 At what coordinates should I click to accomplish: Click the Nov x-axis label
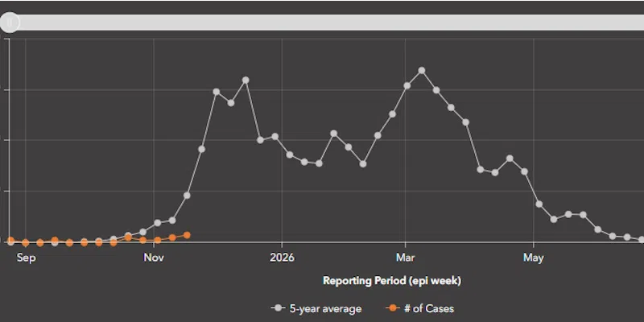click(x=153, y=258)
